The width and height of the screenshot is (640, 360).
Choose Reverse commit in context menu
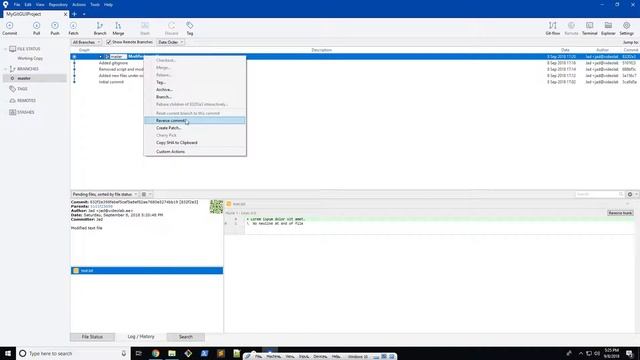point(195,120)
